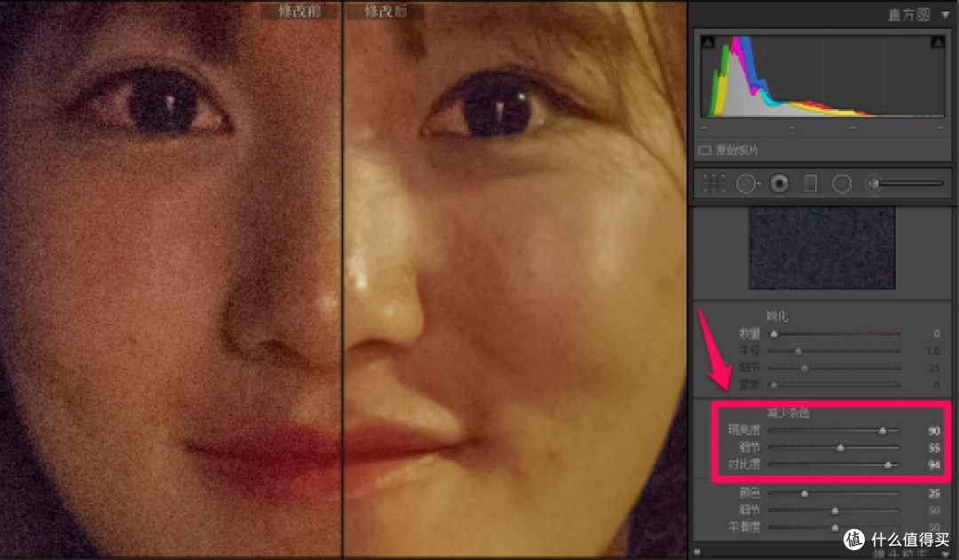This screenshot has height=560, width=959.
Task: Toggle the histogram highlight clipping indicator
Action: pos(937,43)
